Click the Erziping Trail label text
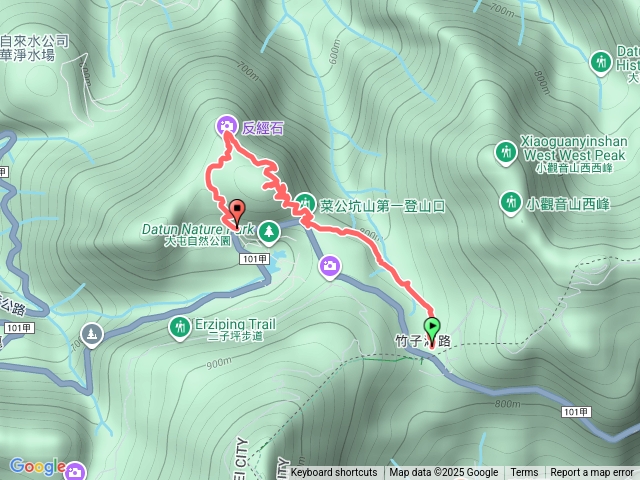Screen dimensions: 640x480 coord(235,329)
